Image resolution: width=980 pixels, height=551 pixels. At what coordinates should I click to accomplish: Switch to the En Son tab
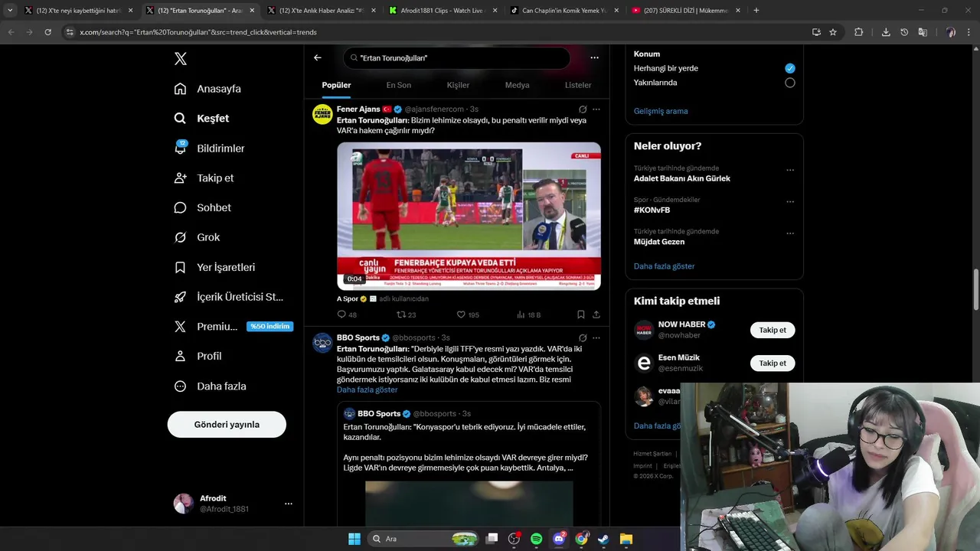pyautogui.click(x=398, y=85)
